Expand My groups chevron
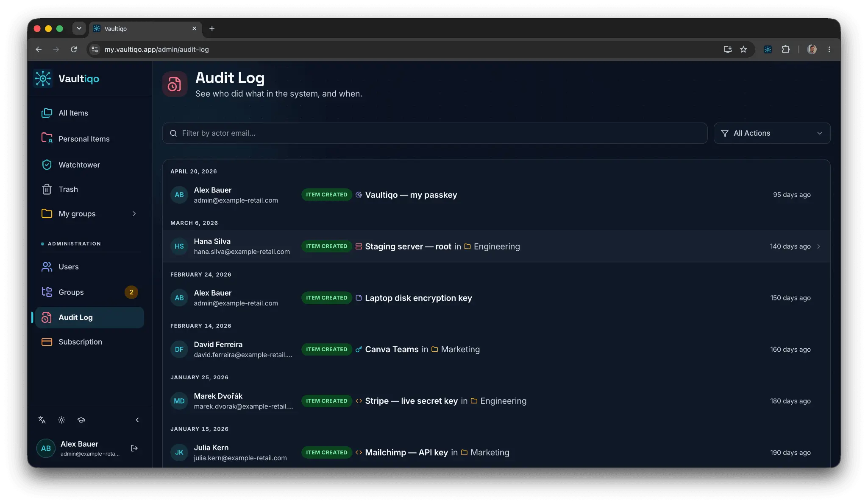This screenshot has height=504, width=868. [134, 214]
